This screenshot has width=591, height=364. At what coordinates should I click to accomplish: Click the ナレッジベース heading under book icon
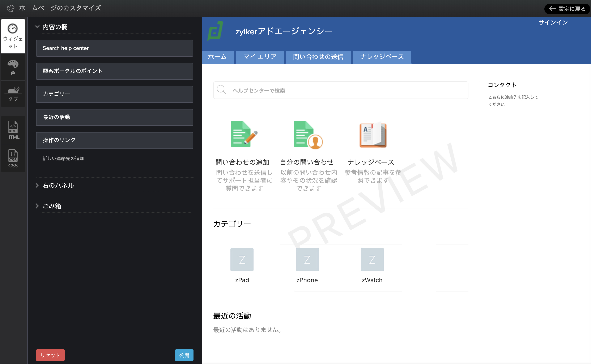371,162
